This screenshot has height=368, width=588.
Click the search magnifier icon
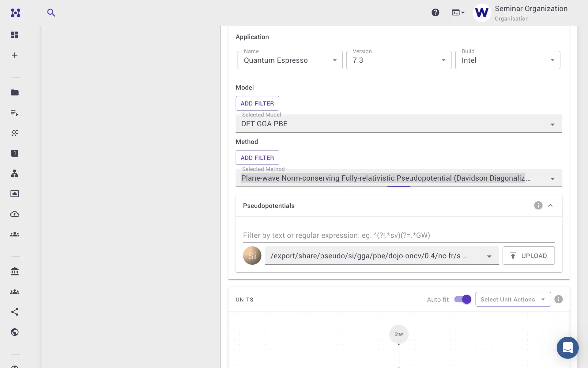coord(51,13)
